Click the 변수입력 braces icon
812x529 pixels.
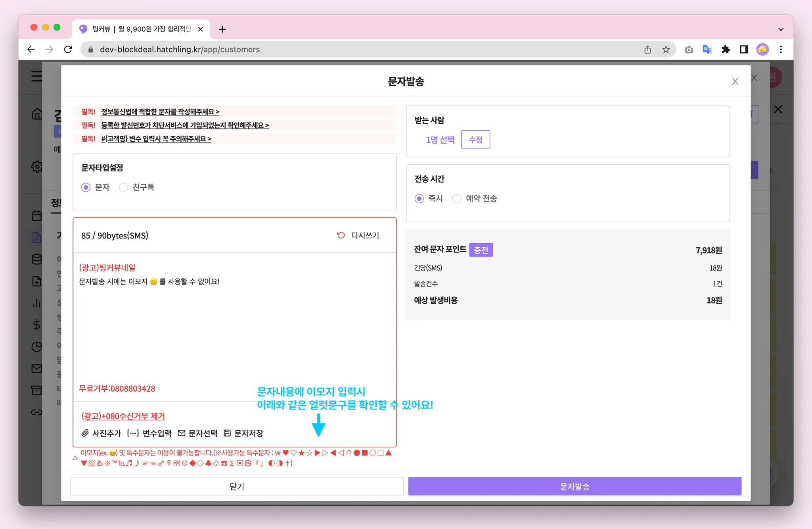133,433
